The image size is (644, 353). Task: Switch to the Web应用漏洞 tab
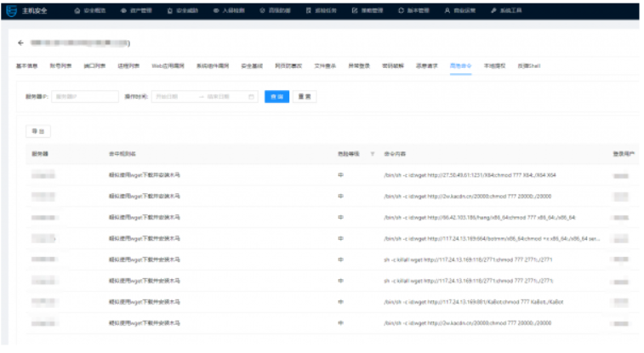[x=168, y=65]
